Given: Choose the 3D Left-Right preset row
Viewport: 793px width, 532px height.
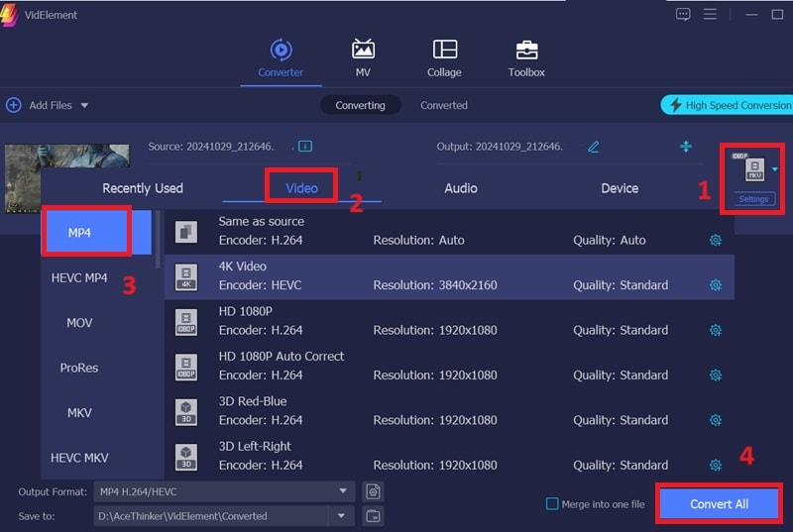Looking at the screenshot, I should 449,457.
